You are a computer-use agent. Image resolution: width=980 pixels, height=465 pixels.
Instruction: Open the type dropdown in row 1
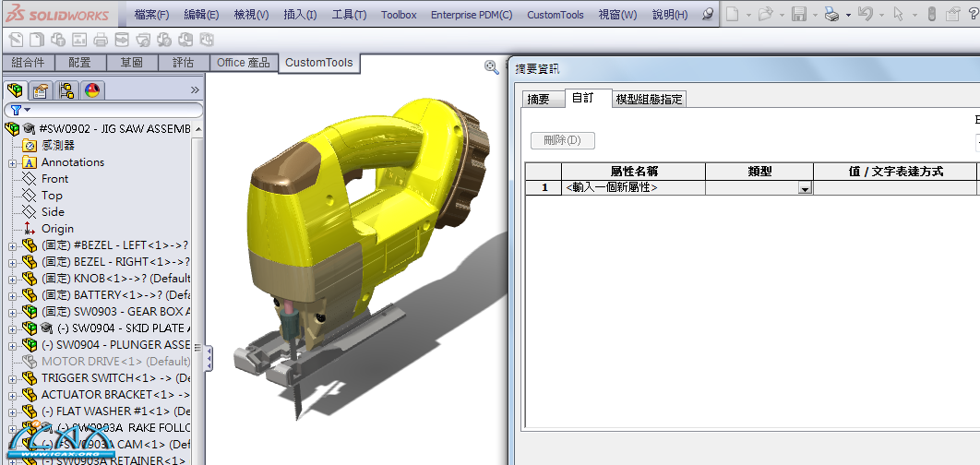coord(805,189)
